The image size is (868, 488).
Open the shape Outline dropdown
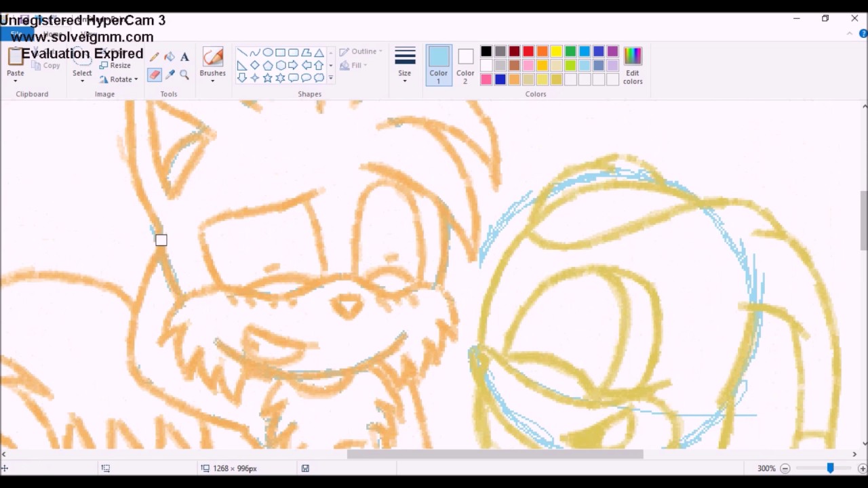pyautogui.click(x=361, y=52)
